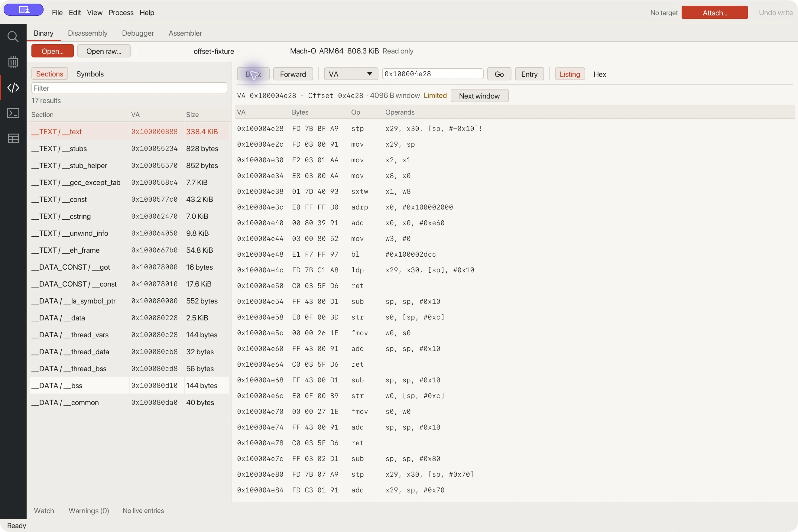Click the purple remote screen icon

(23, 10)
